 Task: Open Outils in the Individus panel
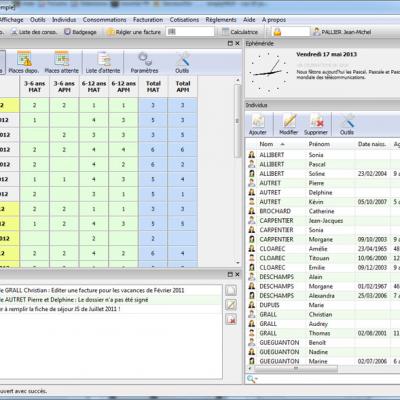tap(347, 124)
